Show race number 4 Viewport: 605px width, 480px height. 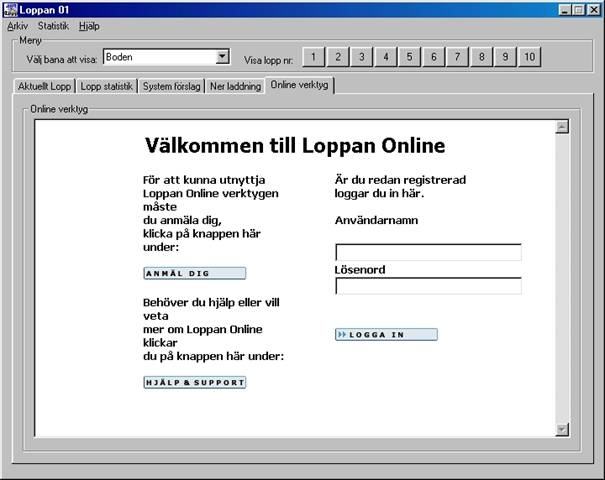pyautogui.click(x=385, y=57)
